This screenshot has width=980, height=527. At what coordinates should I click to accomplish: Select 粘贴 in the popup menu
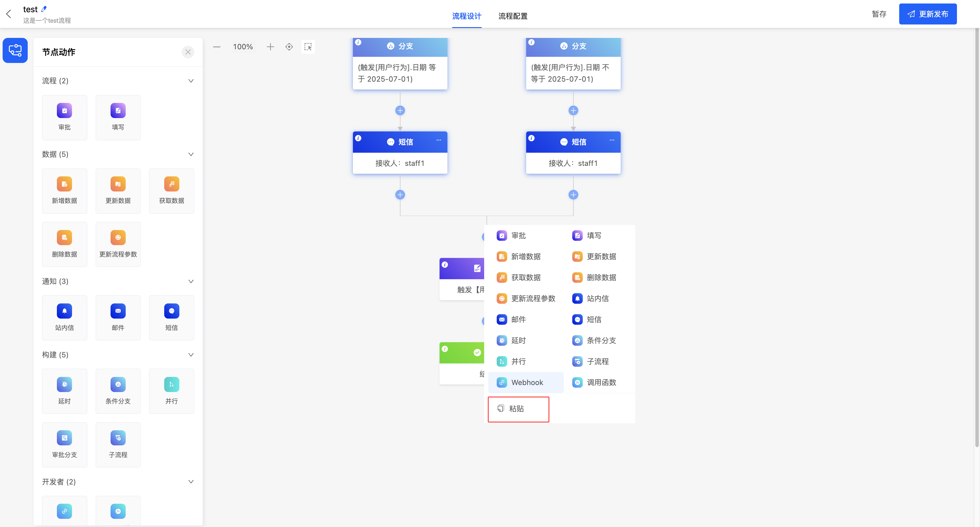516,408
